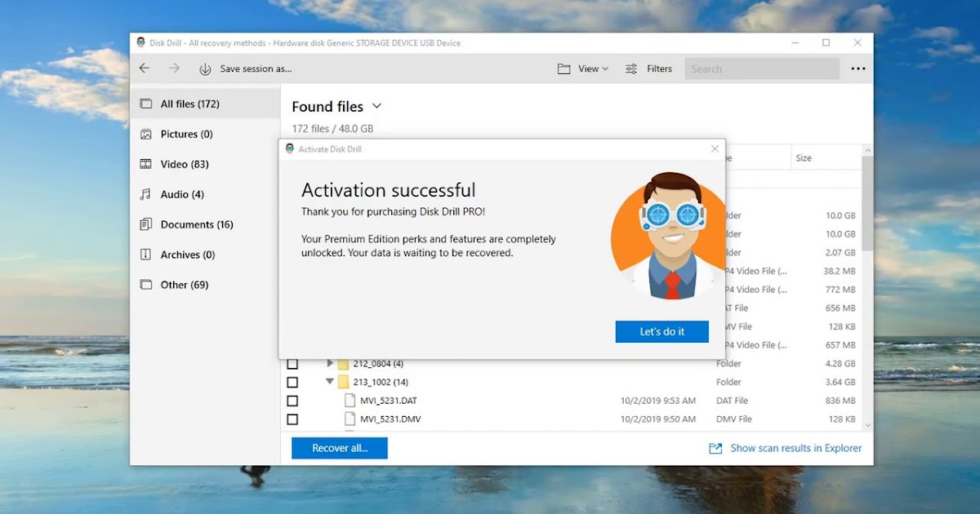Click the 10/2/2019 9:53 AM date cell
Image resolution: width=980 pixels, height=514 pixels.
coord(658,401)
